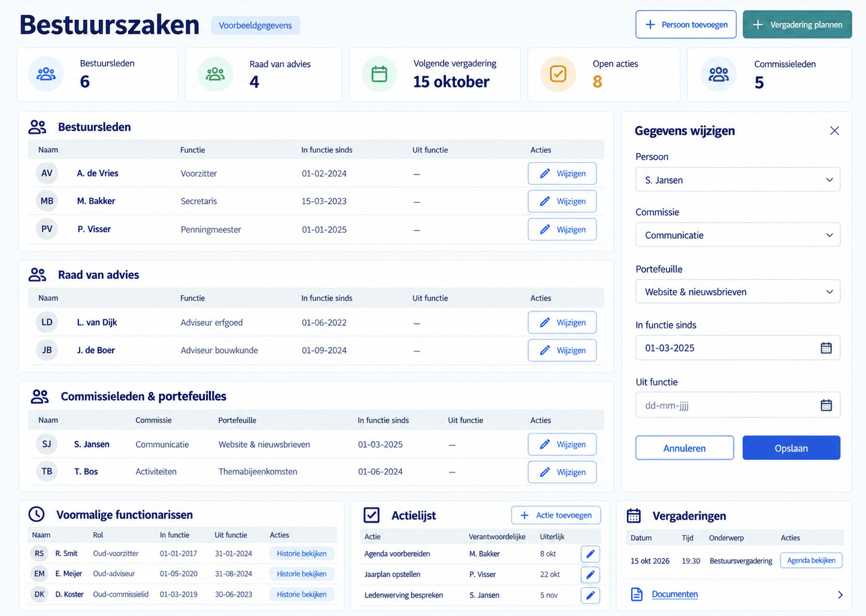Click Wijzigen for J. de Boer
The width and height of the screenshot is (866, 616).
[562, 350]
